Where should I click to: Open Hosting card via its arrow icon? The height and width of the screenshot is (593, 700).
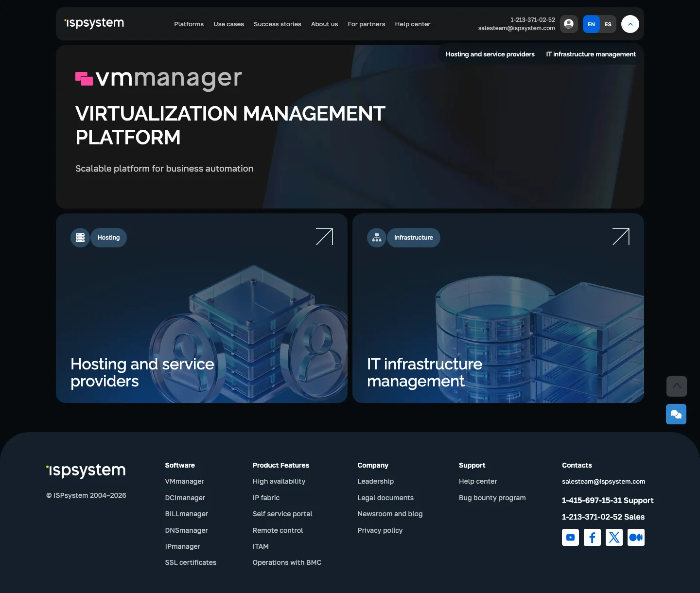324,237
